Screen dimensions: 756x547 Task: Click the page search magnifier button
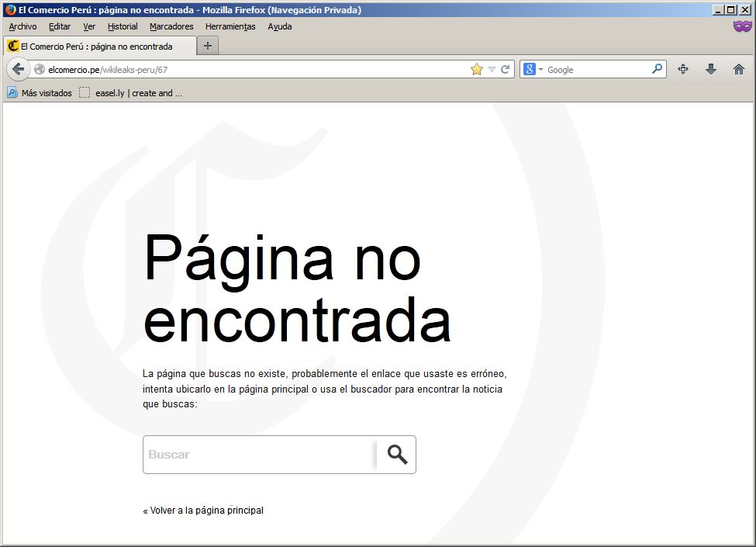click(397, 455)
